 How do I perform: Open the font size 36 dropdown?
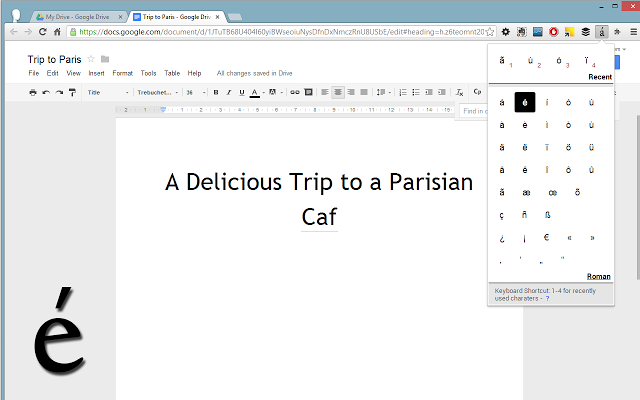point(196,92)
